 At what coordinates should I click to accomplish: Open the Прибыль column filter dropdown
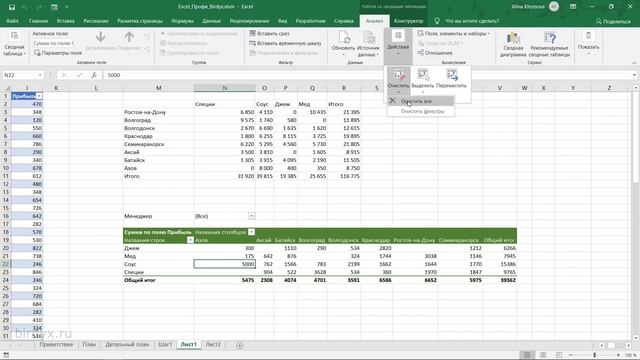click(x=39, y=96)
